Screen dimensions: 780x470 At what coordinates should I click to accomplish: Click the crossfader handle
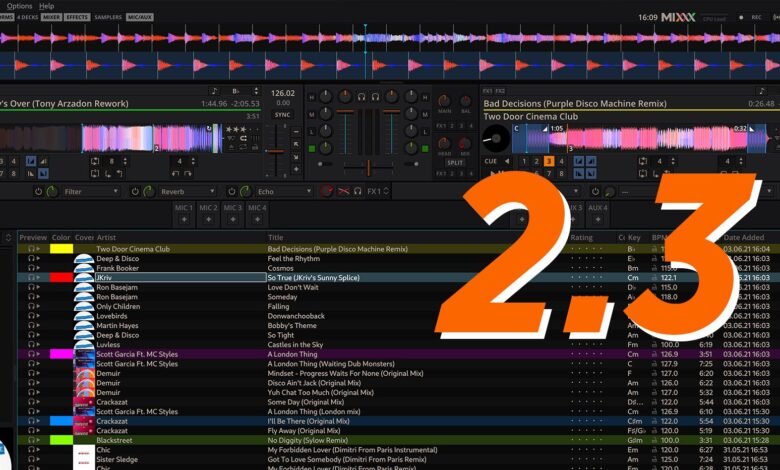pyautogui.click(x=369, y=168)
